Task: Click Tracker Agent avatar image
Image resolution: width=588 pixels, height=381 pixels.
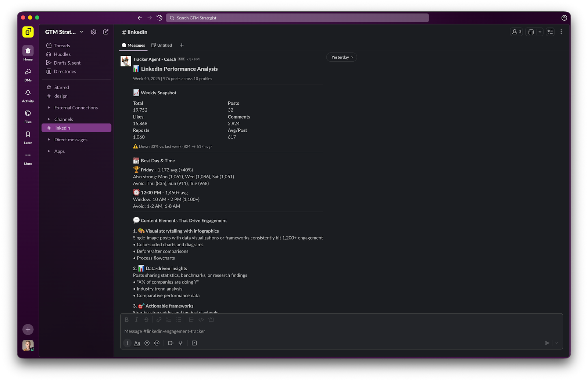Action: [x=126, y=61]
